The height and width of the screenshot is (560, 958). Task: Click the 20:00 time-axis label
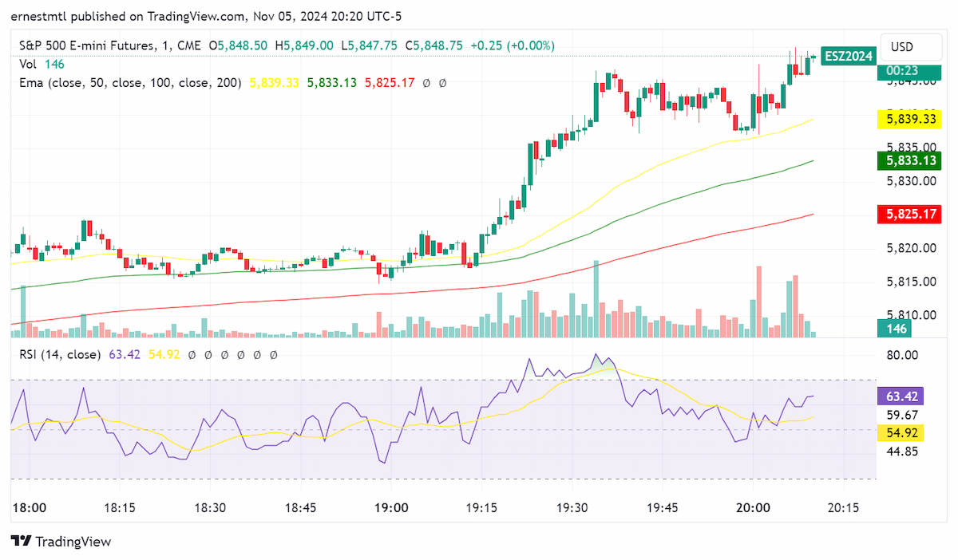tap(753, 508)
